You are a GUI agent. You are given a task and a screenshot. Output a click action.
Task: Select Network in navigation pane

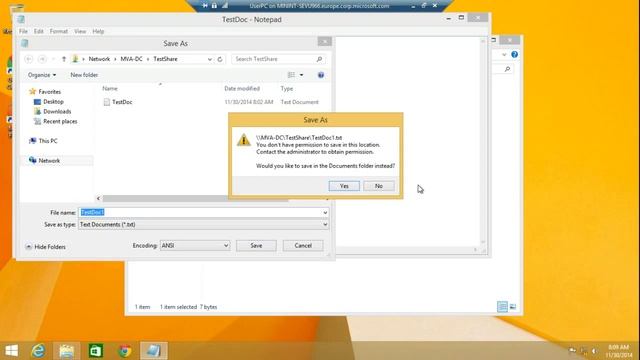click(x=49, y=161)
